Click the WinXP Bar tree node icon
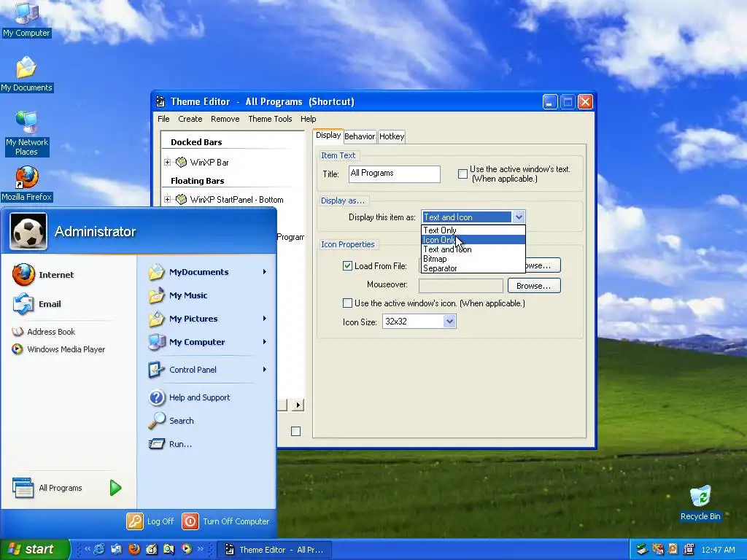The image size is (747, 560). pos(181,162)
